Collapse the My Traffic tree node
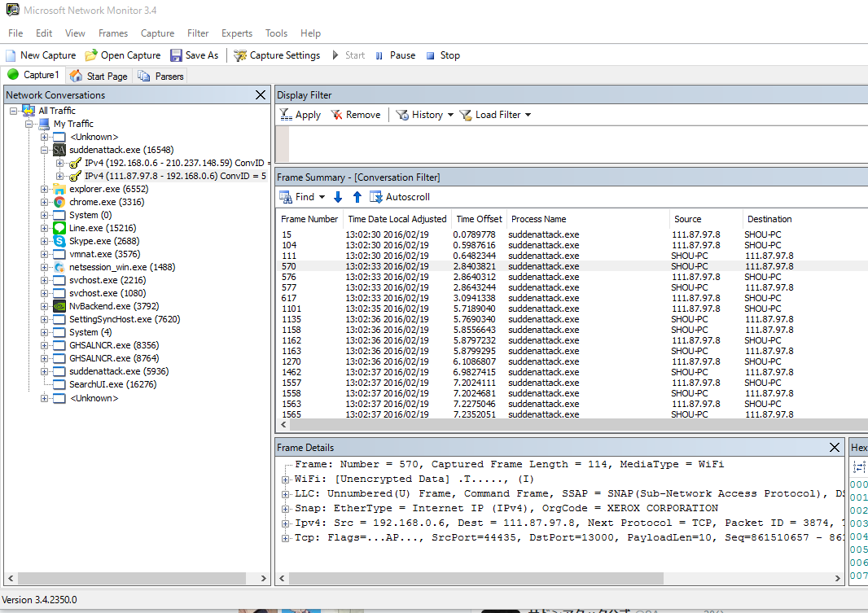 click(x=28, y=124)
